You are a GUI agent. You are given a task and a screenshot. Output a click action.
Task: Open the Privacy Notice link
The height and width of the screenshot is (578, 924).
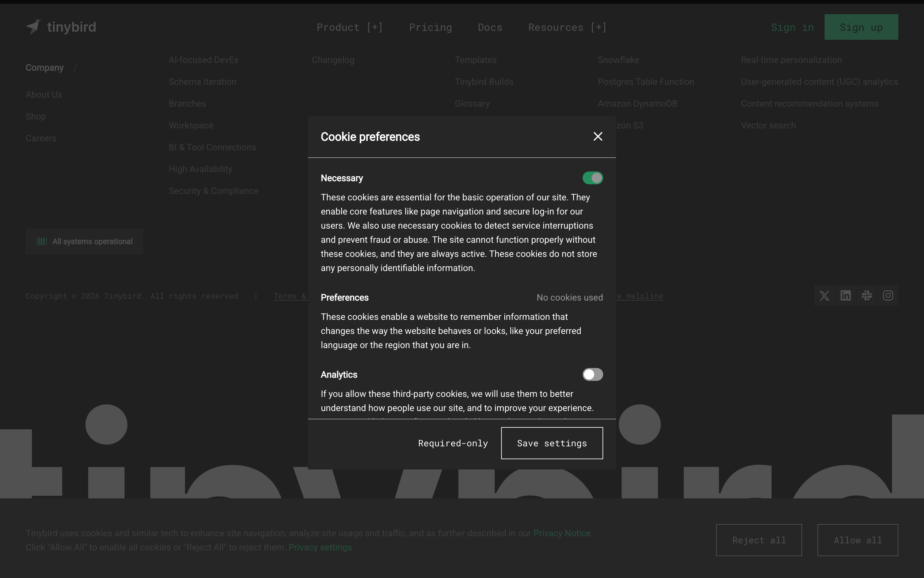pyautogui.click(x=562, y=533)
